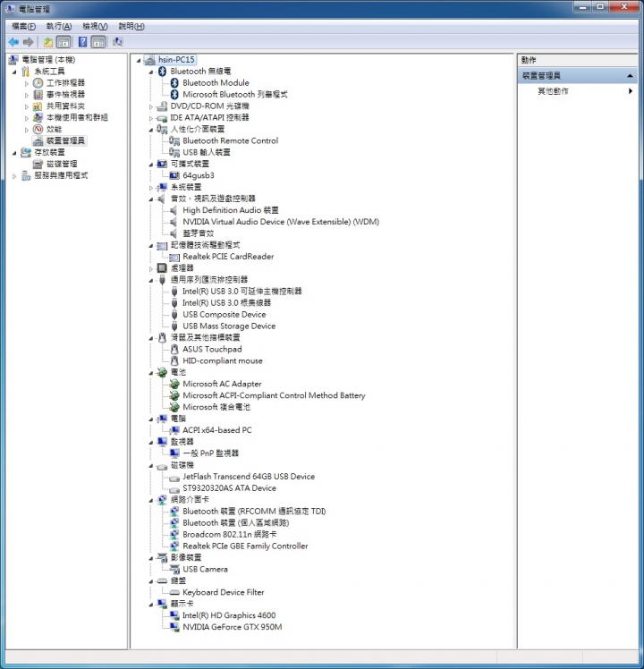Viewport: 644px width, 669px height.
Task: Select 本機使用者和群組 in the left tree
Action: click(x=77, y=117)
